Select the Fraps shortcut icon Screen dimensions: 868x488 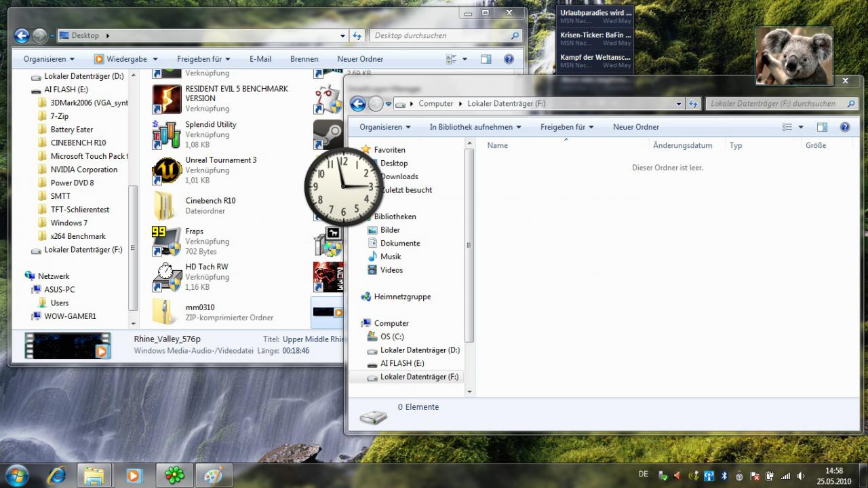[166, 241]
